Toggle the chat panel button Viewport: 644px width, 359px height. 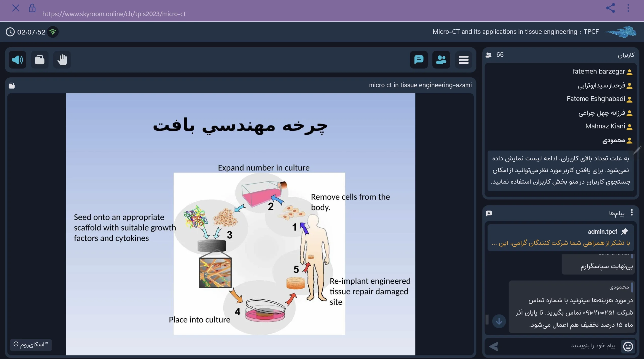[x=419, y=60]
